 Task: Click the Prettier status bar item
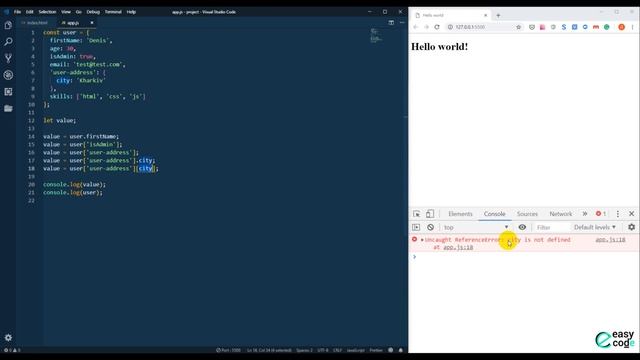point(376,350)
